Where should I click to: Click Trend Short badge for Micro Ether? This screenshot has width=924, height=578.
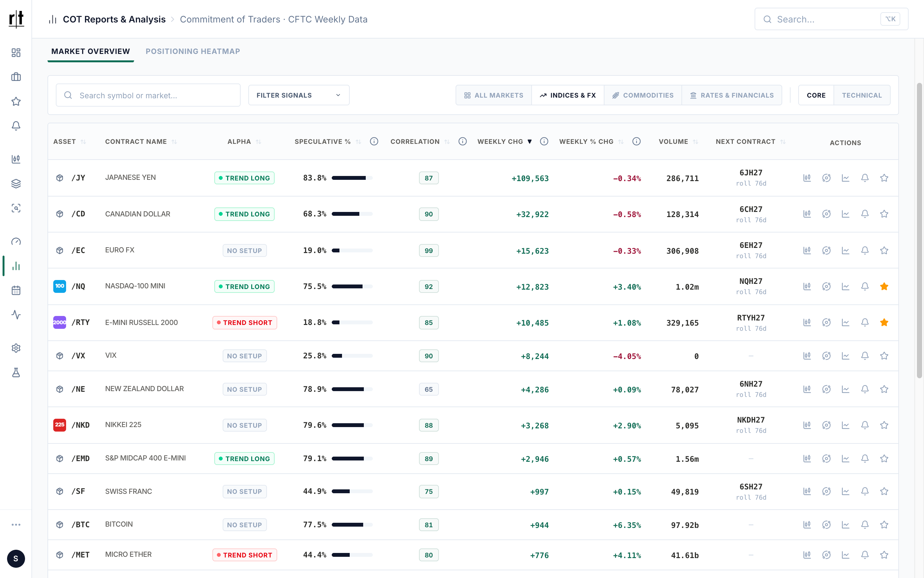[244, 555]
